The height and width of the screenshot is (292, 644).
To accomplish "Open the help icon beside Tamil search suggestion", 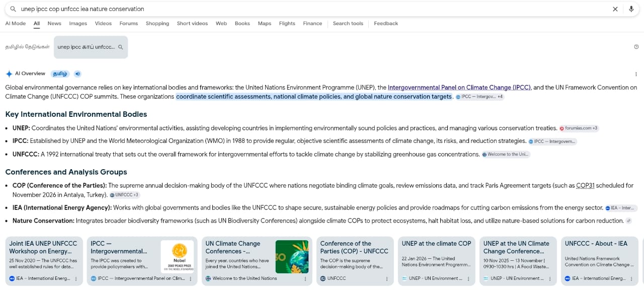I will coord(636,47).
